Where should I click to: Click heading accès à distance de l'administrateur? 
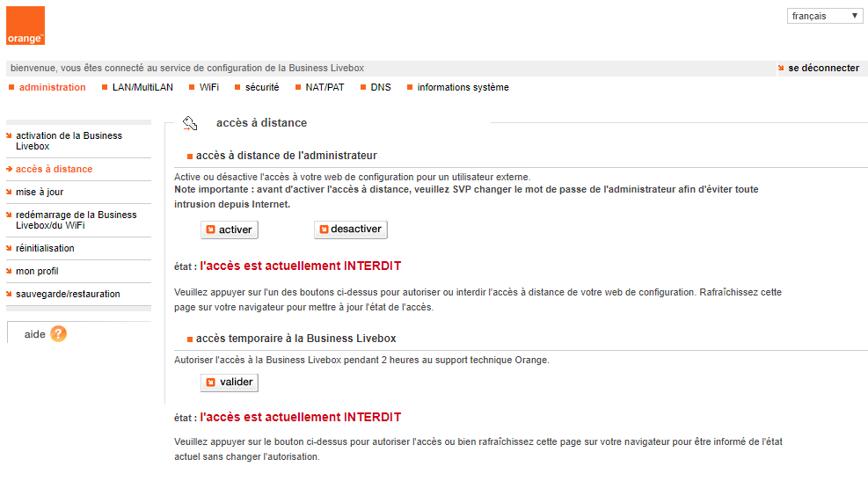pyautogui.click(x=286, y=157)
